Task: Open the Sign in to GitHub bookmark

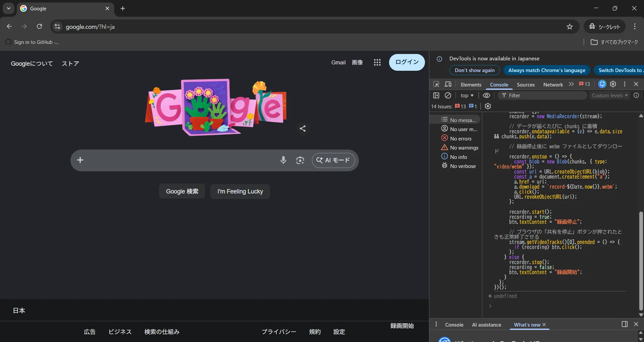Action: [x=32, y=42]
